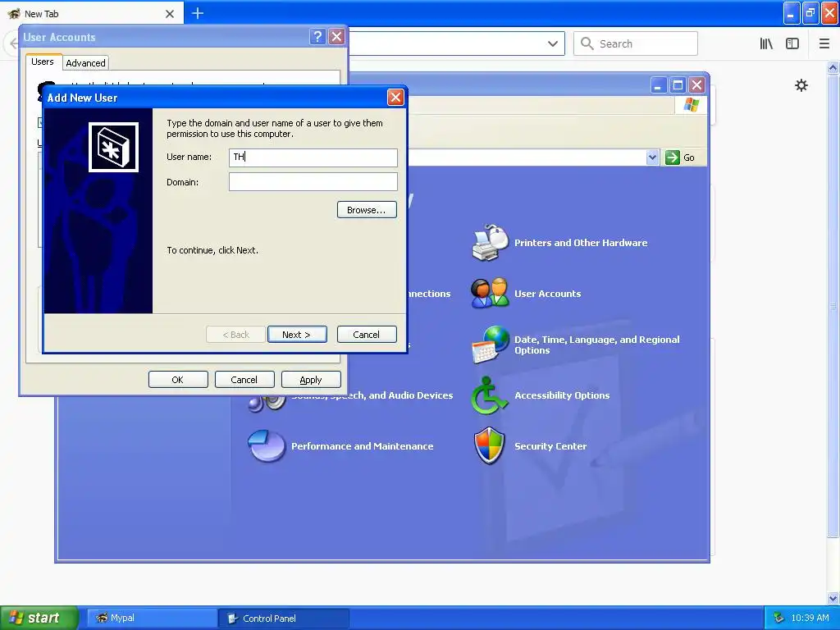Click Next in Add New User
Screen dimensions: 840x630
(x=297, y=335)
